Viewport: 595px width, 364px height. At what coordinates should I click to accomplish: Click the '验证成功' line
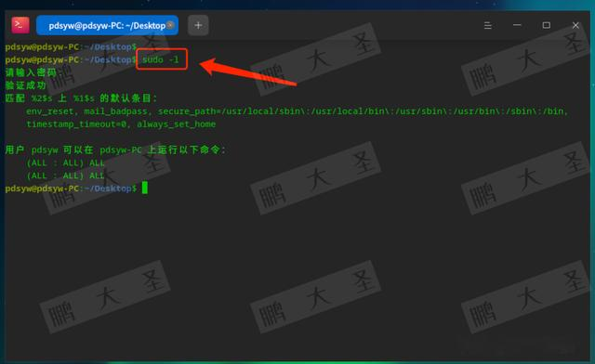click(25, 84)
